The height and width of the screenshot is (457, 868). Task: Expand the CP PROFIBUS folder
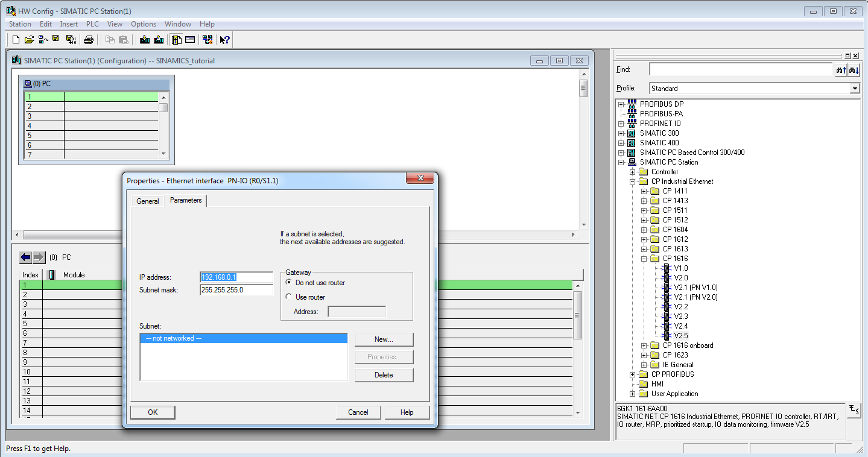(632, 374)
